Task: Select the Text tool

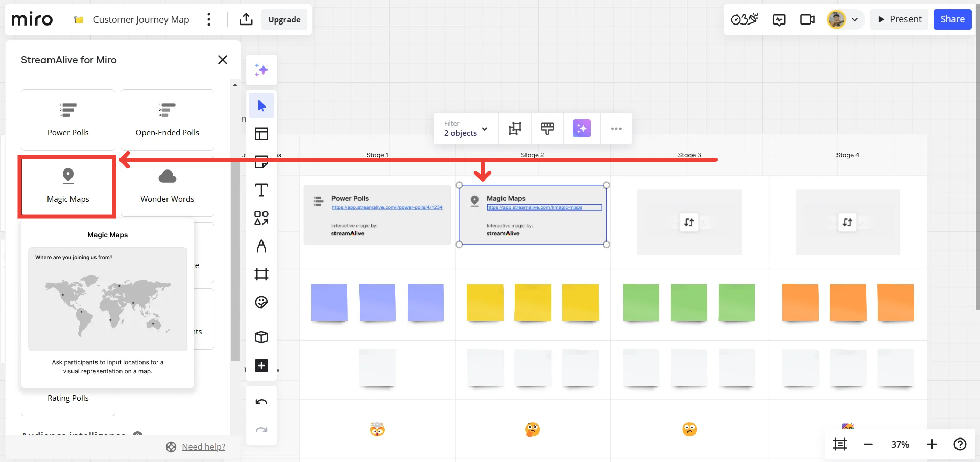Action: 261,190
